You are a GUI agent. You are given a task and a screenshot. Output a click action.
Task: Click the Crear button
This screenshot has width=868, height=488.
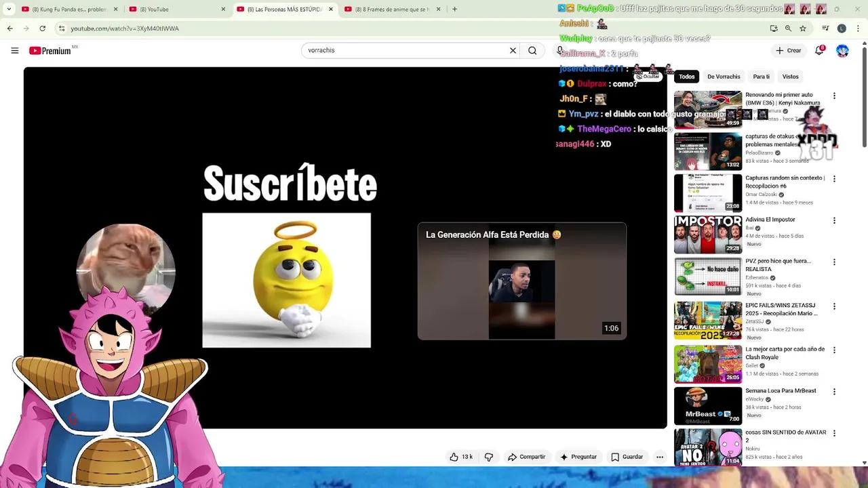tap(789, 50)
